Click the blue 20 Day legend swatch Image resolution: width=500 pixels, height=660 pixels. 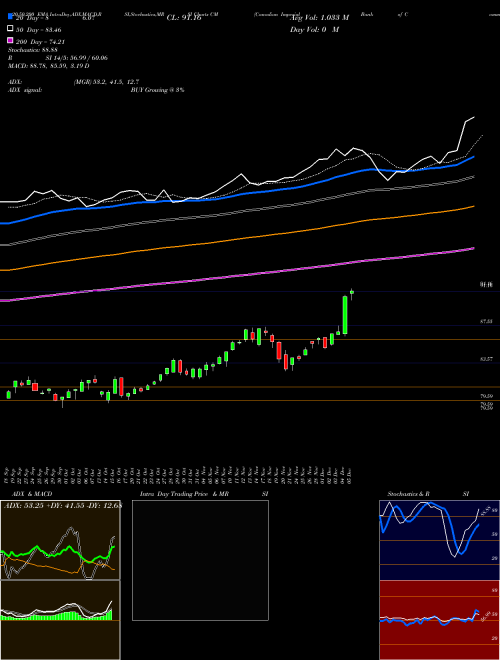point(10,17)
